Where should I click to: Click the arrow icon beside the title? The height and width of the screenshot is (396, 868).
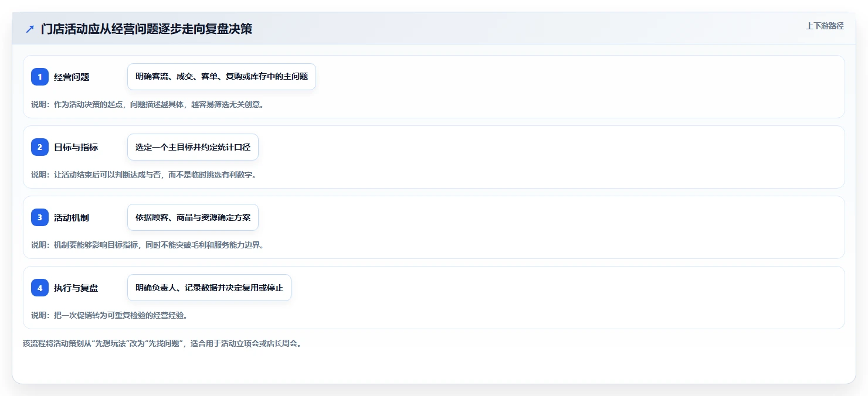30,29
